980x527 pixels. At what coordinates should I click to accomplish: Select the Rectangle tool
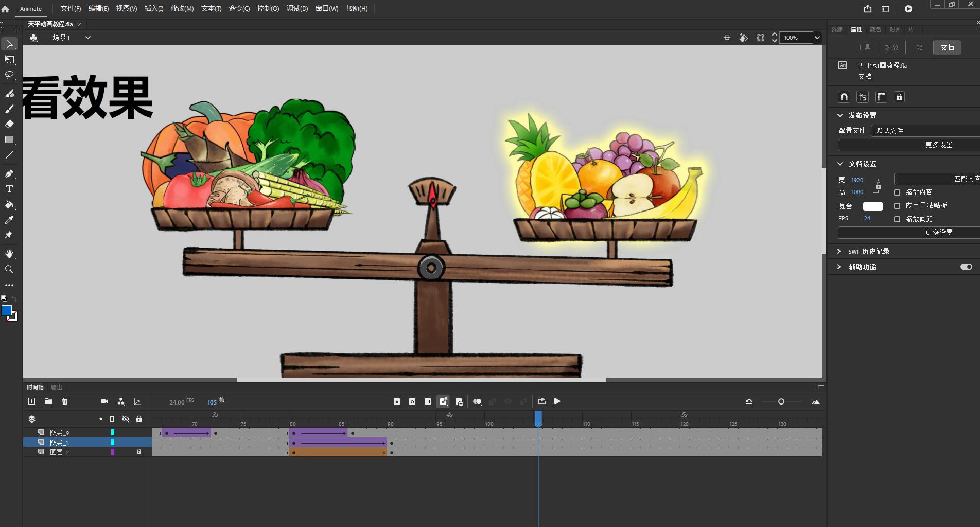click(x=9, y=140)
